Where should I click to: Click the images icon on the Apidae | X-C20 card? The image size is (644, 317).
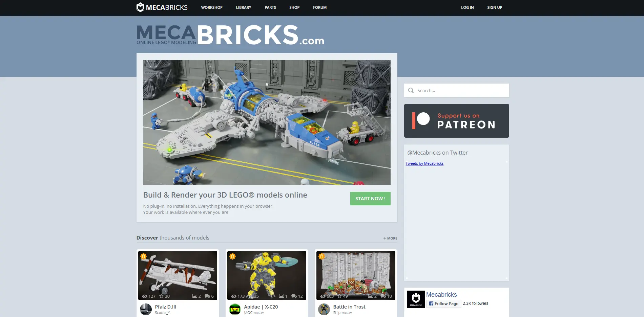click(282, 296)
